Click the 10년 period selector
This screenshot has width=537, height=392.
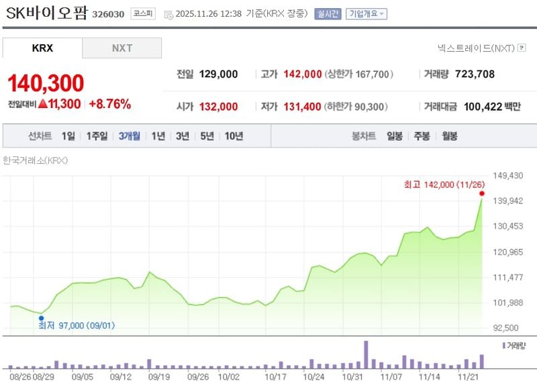[x=234, y=136]
